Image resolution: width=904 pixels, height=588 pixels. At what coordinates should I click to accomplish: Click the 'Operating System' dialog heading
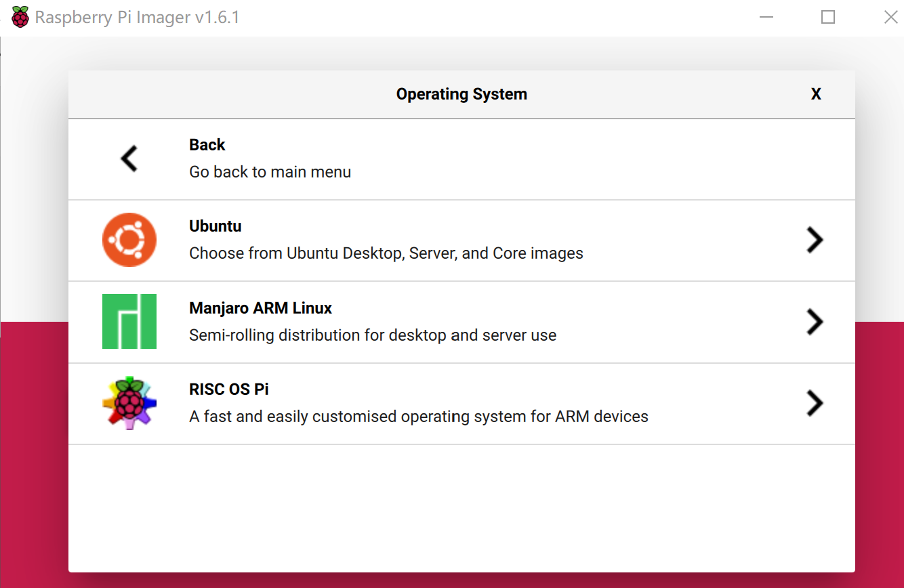(x=461, y=94)
